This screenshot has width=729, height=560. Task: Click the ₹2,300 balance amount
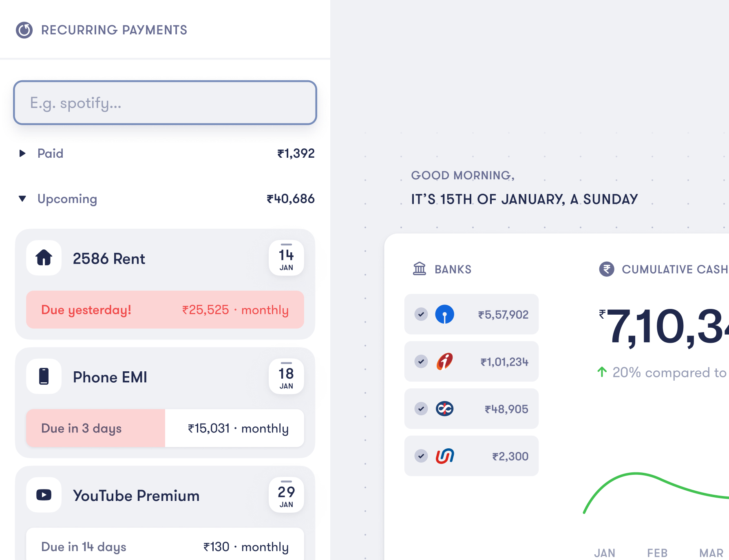510,456
